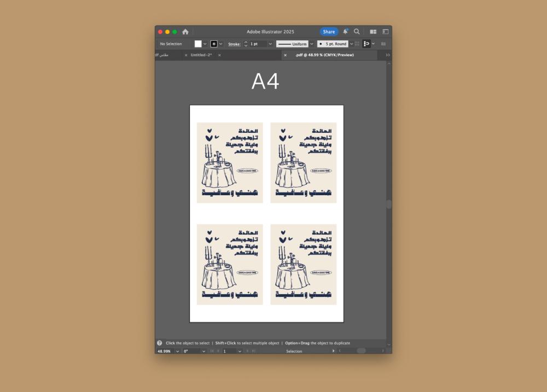The height and width of the screenshot is (392, 547).
Task: Click the align options icon in control bar
Action: click(x=366, y=44)
